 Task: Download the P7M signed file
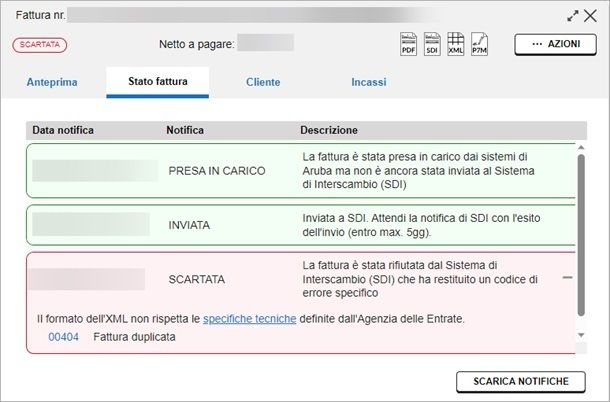[x=479, y=44]
